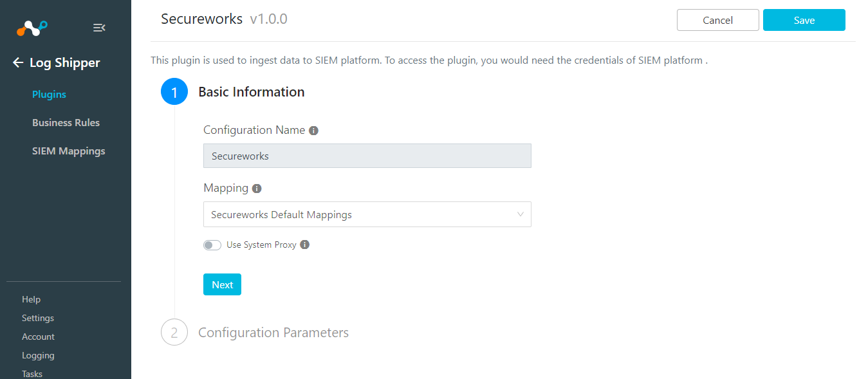The width and height of the screenshot is (868, 379).
Task: Enable the Use System Proxy toggle
Action: point(212,245)
